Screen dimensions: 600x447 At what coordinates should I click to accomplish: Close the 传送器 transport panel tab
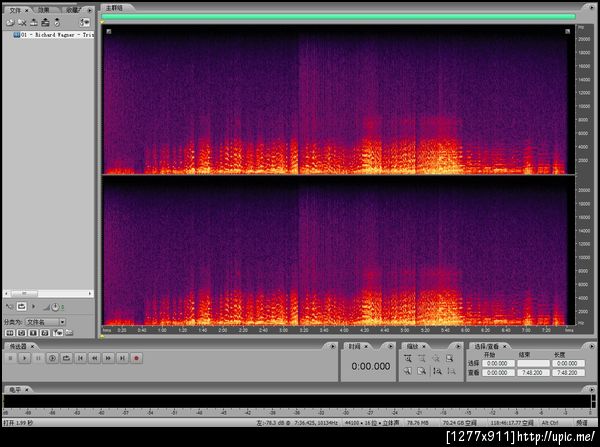(x=32, y=346)
